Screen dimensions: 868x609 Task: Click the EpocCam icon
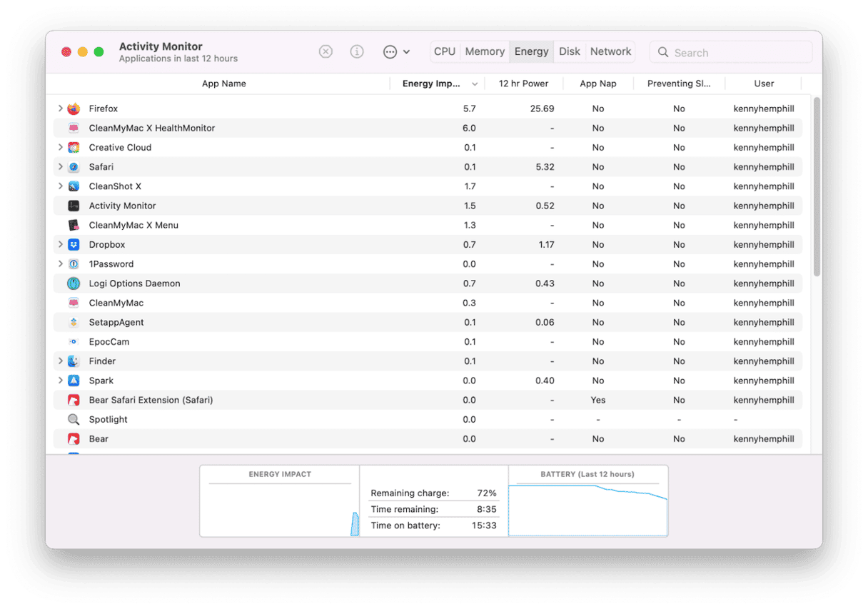pyautogui.click(x=74, y=342)
